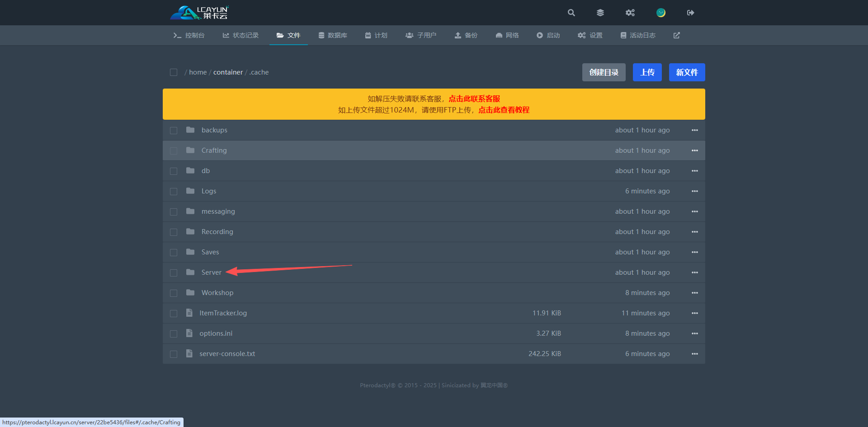Switch to the 控制台 console tab
Image resolution: width=868 pixels, height=427 pixels.
click(189, 35)
